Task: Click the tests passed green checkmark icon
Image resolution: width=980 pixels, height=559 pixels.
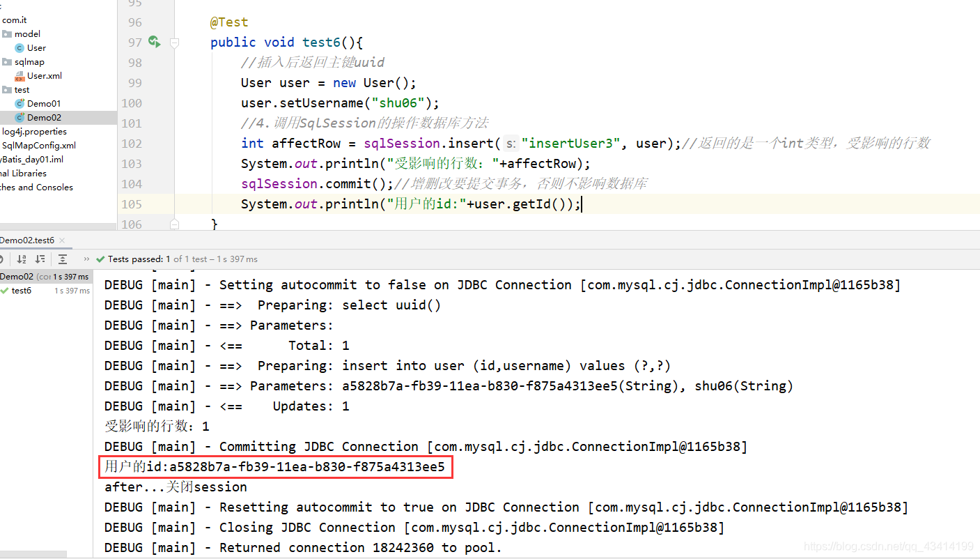Action: click(101, 259)
